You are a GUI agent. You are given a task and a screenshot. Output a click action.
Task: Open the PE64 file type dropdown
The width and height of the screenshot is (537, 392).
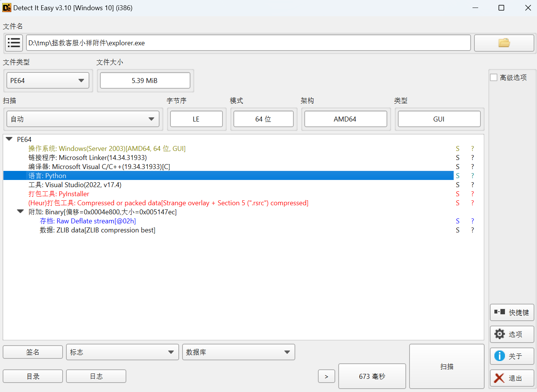pos(48,80)
